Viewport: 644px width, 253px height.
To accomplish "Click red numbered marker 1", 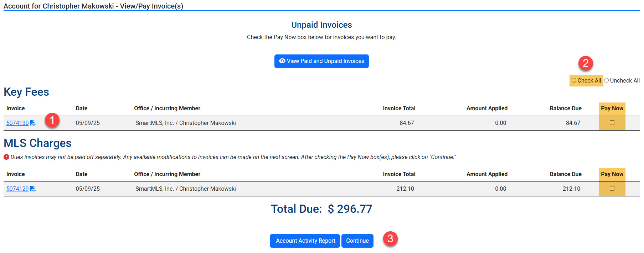I will tap(52, 120).
